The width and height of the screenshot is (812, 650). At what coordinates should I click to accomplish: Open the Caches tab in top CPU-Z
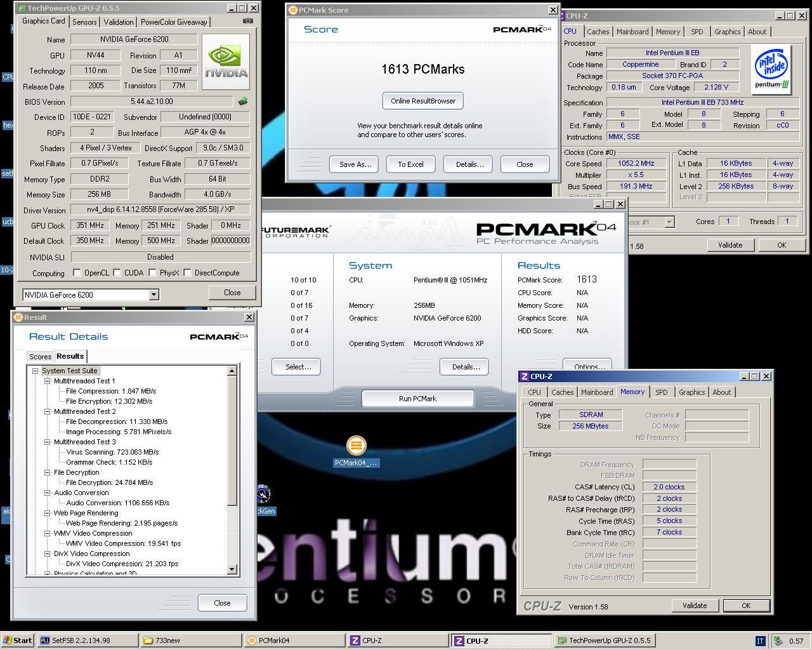click(x=598, y=32)
